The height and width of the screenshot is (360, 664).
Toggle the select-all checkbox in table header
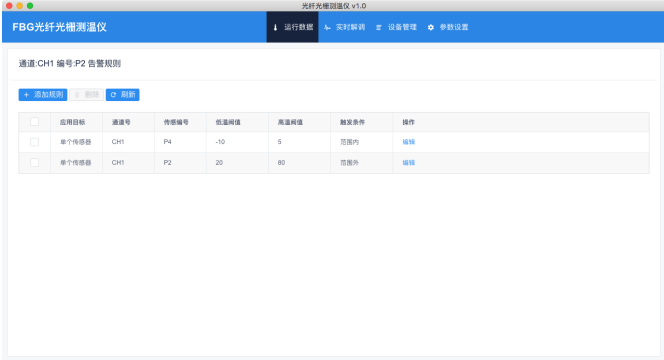pos(34,122)
